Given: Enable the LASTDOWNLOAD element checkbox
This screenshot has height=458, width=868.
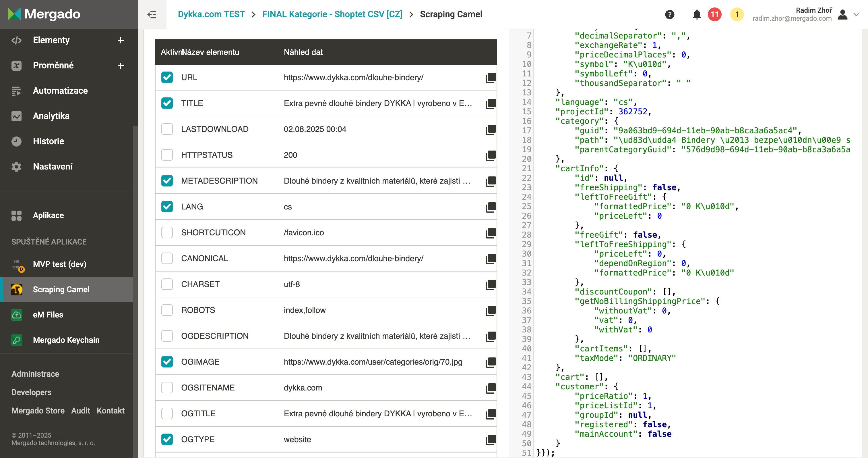Looking at the screenshot, I should (167, 129).
